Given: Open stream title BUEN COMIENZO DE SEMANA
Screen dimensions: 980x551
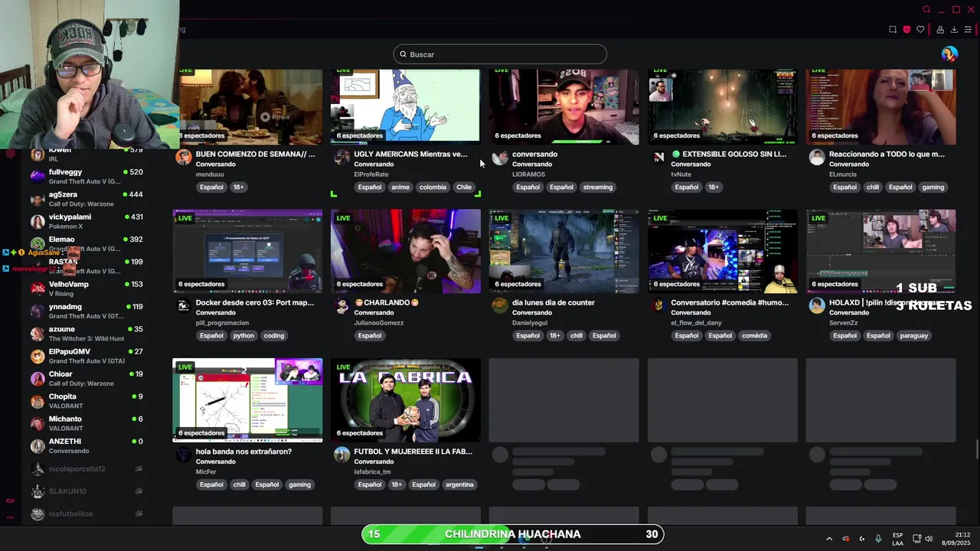Looking at the screenshot, I should [255, 154].
